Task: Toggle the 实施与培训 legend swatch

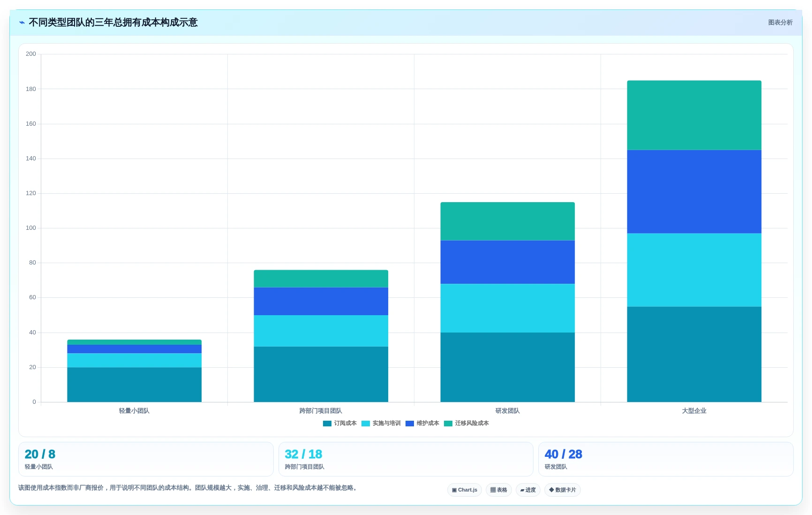Action: 366,424
